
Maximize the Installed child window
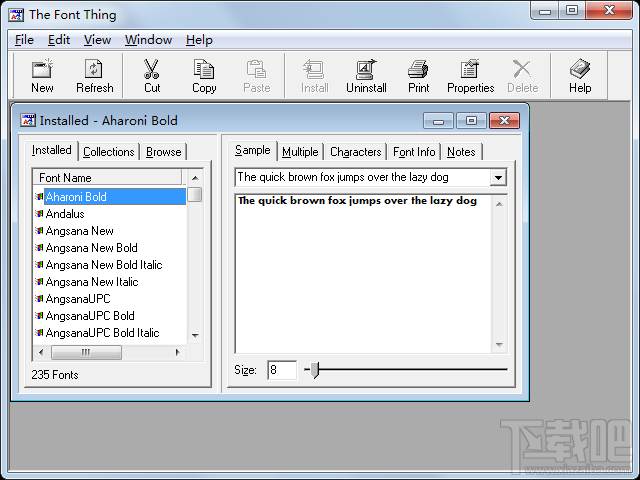(471, 121)
